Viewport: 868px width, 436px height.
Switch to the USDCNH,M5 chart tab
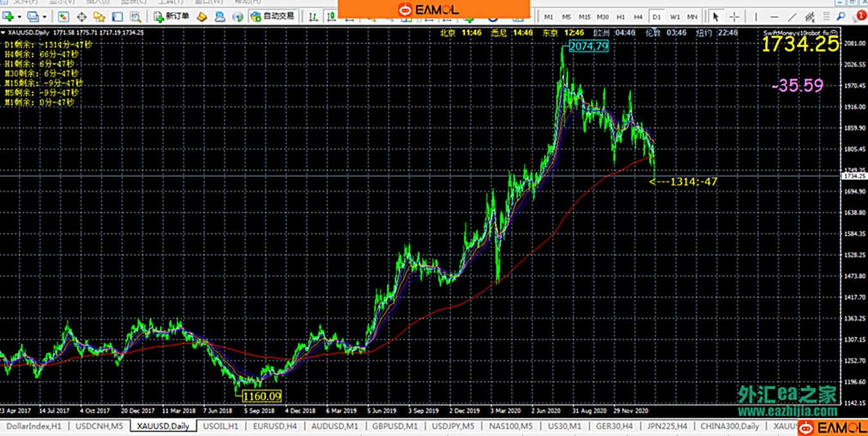(99, 426)
